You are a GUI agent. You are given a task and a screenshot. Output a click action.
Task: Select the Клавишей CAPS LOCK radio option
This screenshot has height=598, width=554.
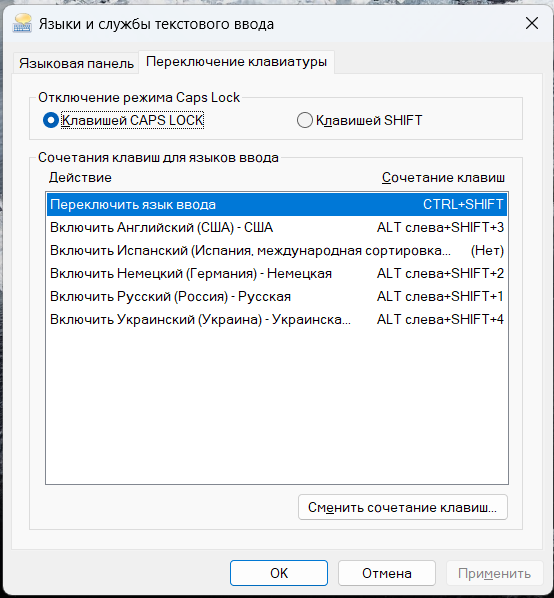(124, 121)
